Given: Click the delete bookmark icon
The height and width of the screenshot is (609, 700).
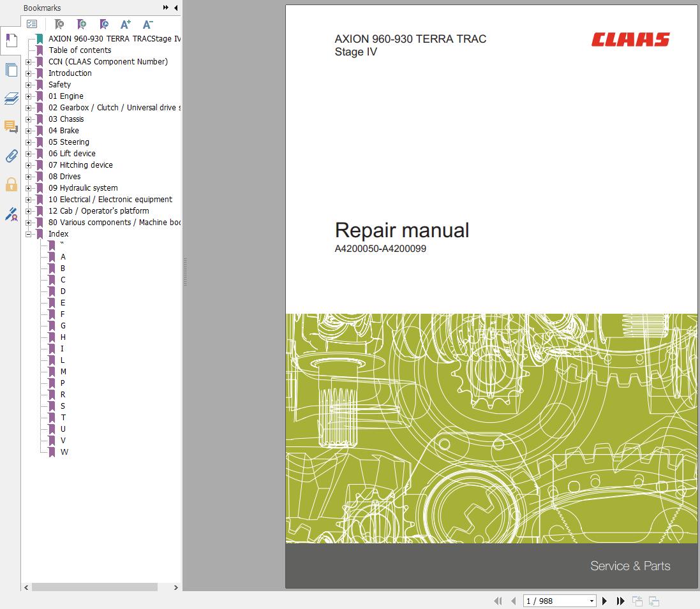Looking at the screenshot, I should (59, 24).
